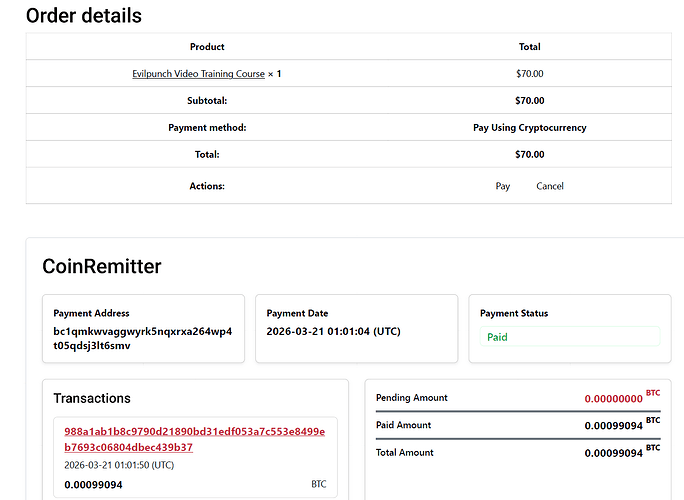Open the Evilpunch Video Training Course link
This screenshot has height=500, width=684.
point(198,74)
